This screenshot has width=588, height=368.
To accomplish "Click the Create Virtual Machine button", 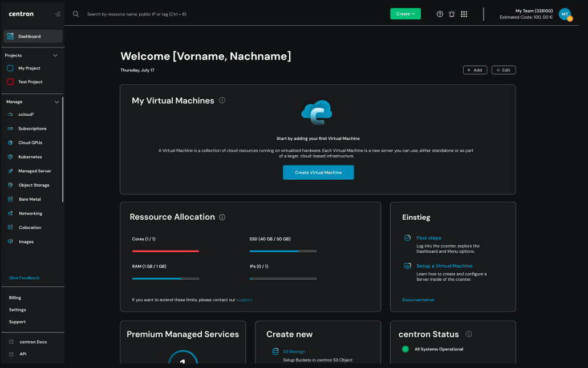I will 318,172.
